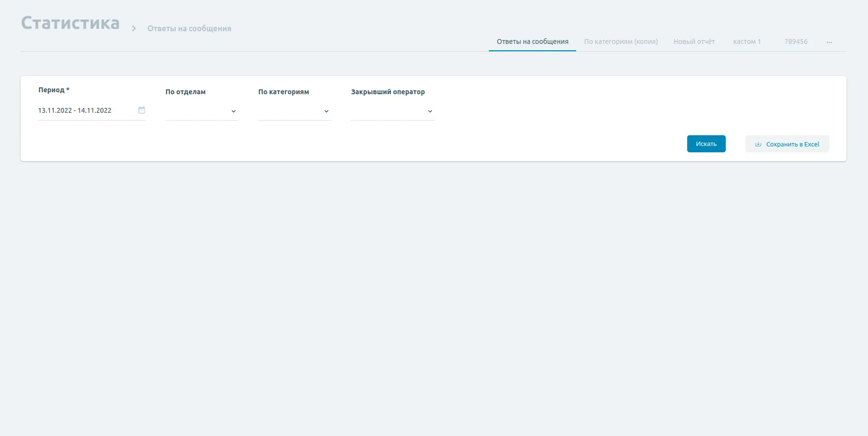The width and height of the screenshot is (868, 436).
Task: Expand the Закрывший оператор dropdown arrow
Action: click(x=430, y=111)
